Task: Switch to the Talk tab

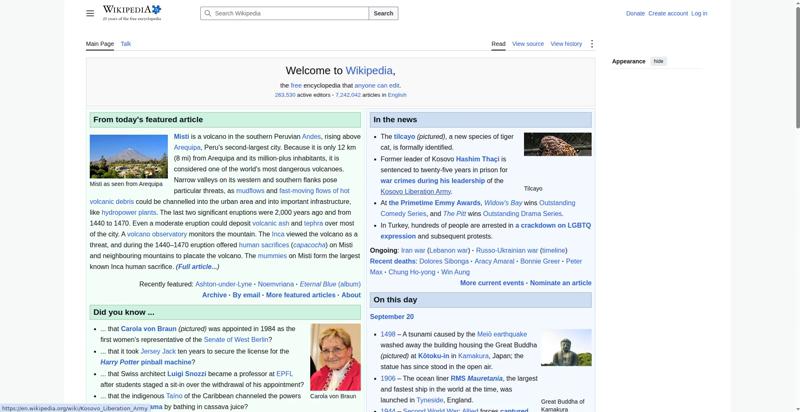Action: coord(126,44)
